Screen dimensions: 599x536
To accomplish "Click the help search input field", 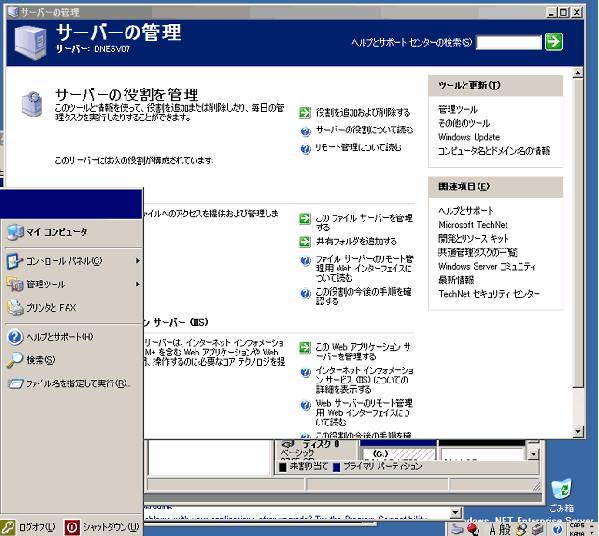I will (509, 42).
